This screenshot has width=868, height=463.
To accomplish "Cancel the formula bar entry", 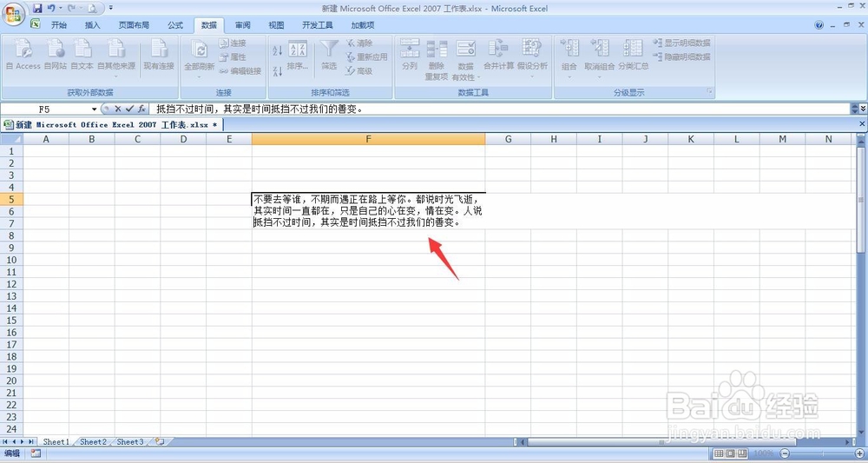I will (117, 109).
